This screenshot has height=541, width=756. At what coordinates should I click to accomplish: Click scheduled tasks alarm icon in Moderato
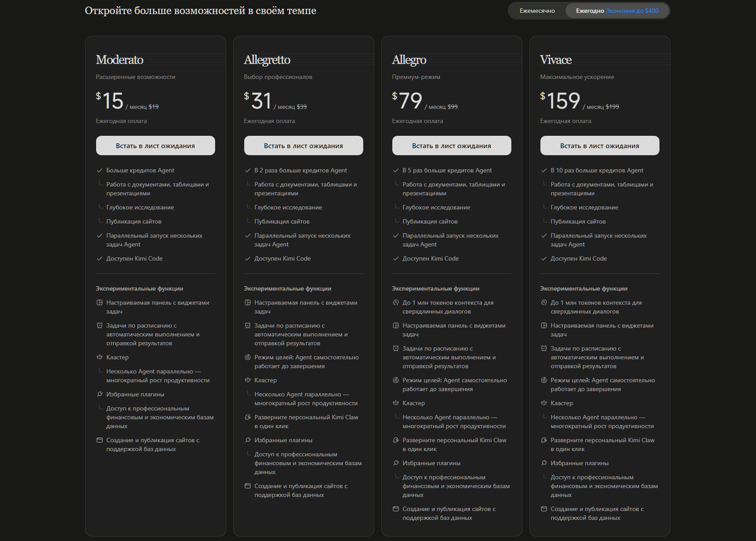(x=100, y=325)
